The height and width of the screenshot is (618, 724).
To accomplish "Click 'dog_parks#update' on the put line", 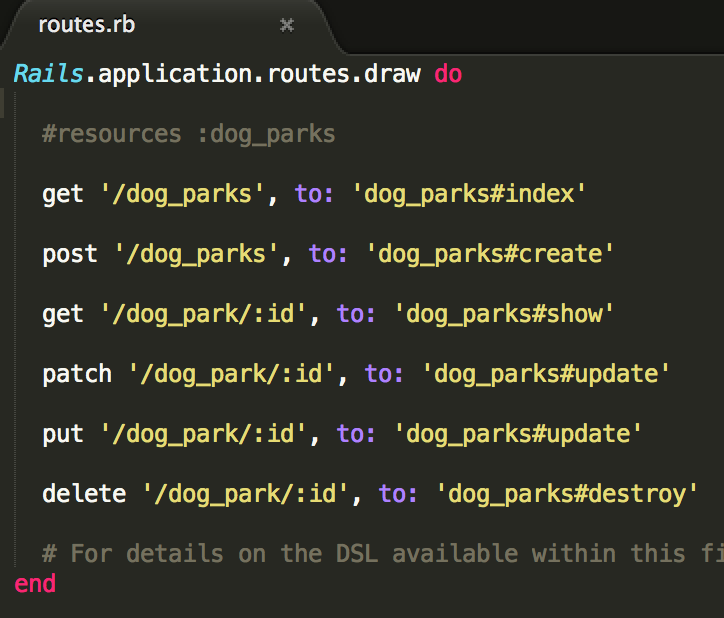I will (x=518, y=434).
